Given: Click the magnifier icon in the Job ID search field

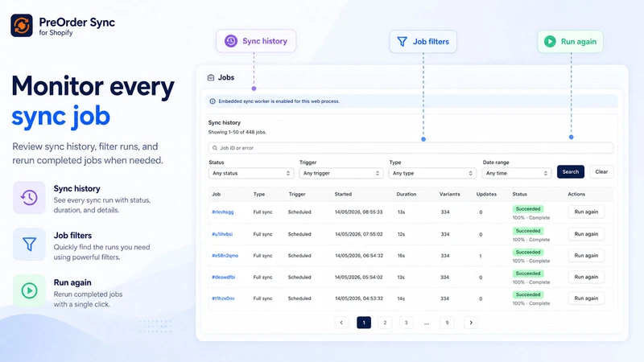Looking at the screenshot, I should [215, 148].
